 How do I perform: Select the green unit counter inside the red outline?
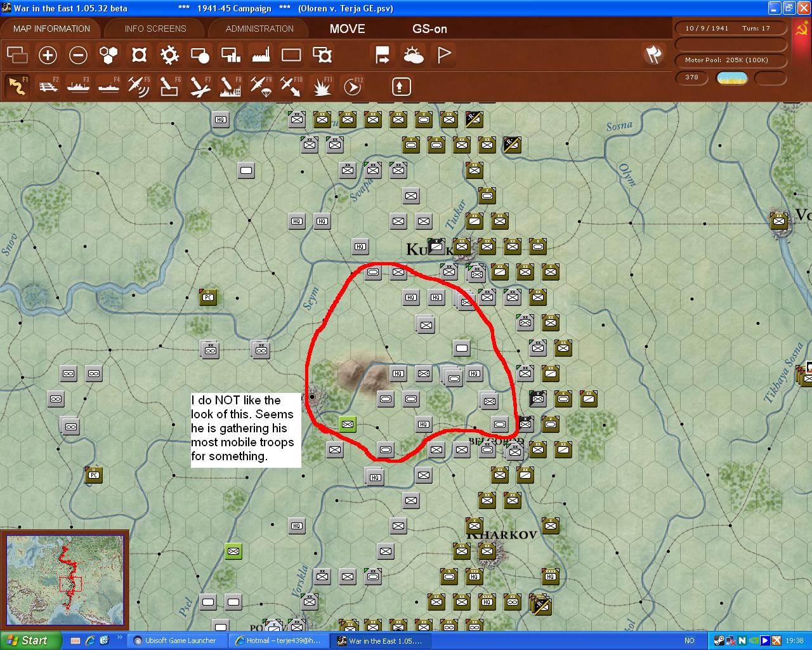(x=347, y=424)
